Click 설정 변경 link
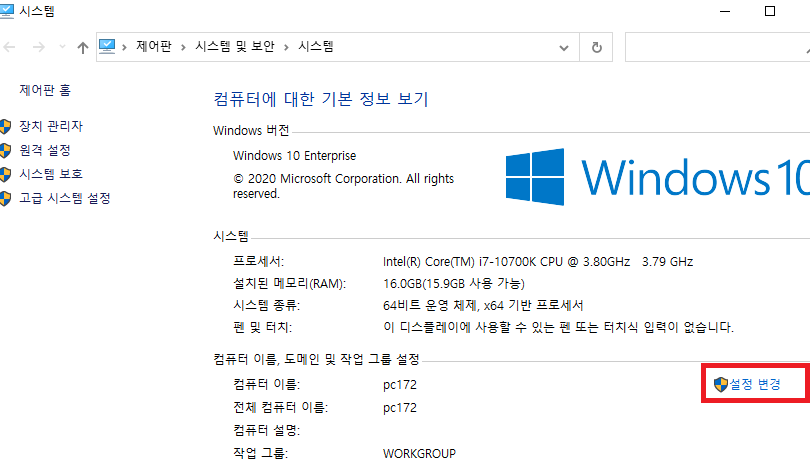The width and height of the screenshot is (810, 460). pos(755,384)
